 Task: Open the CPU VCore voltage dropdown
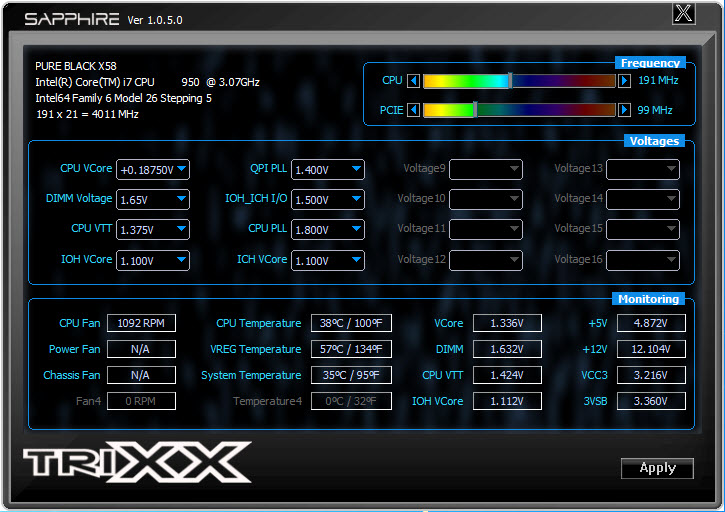tap(153, 169)
